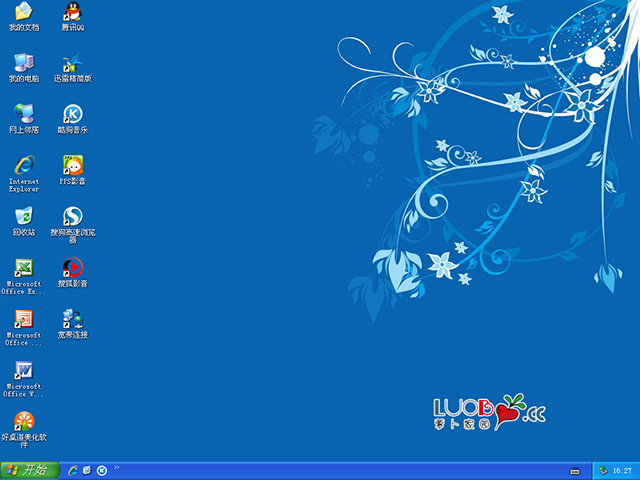Open the My Documents (我的文档) folder icon
This screenshot has height=480, width=640.
24,13
